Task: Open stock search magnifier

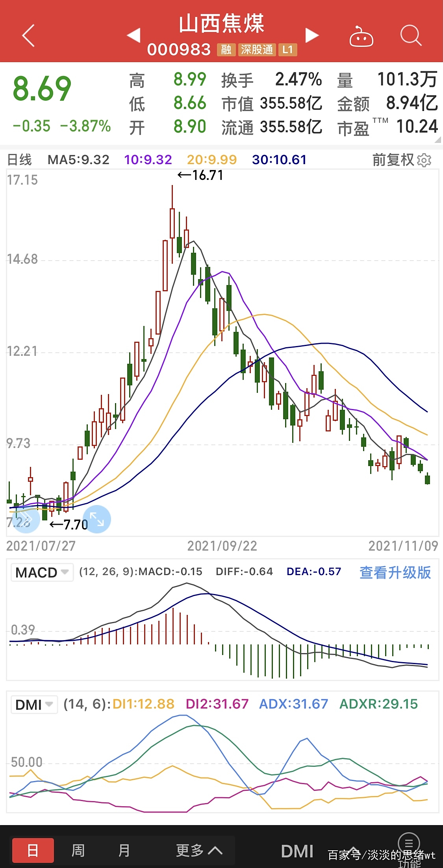Action: (411, 36)
